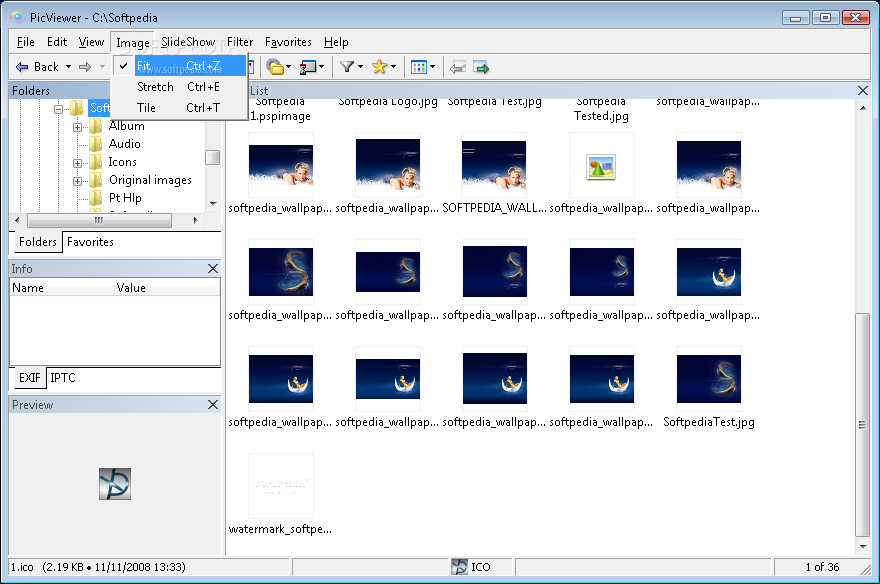
Task: Click the folder tree horizontal scrollbar thumb
Action: coord(99,220)
